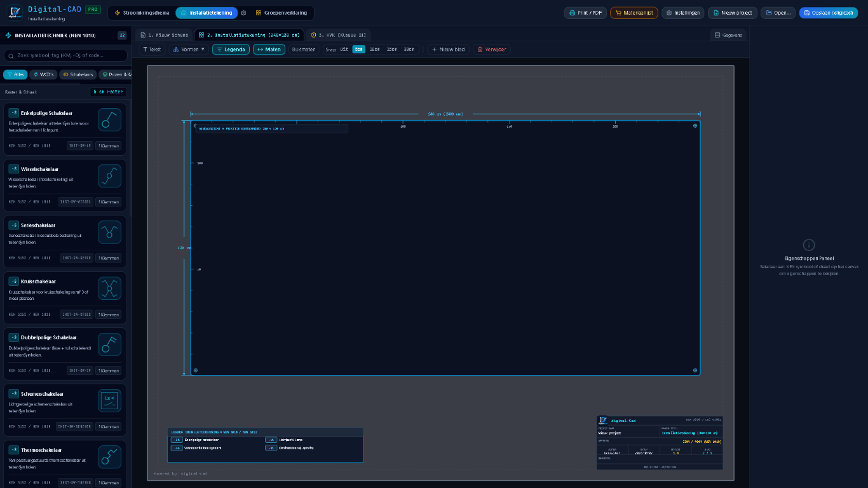Click the Nieuw blad button
Screen dimensions: 868x488
pos(448,49)
